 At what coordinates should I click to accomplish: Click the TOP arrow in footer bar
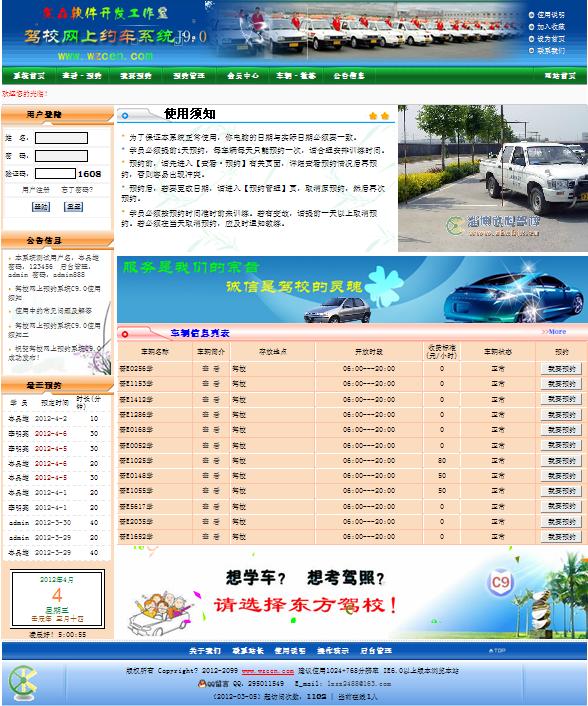497,651
